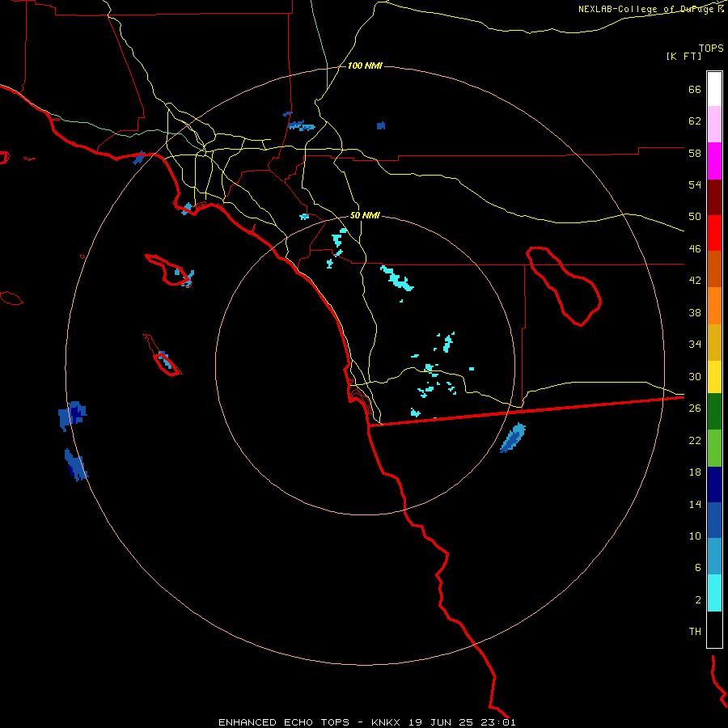Click the 6 value on legend scale
The width and height of the screenshot is (728, 728).
pyautogui.click(x=698, y=567)
